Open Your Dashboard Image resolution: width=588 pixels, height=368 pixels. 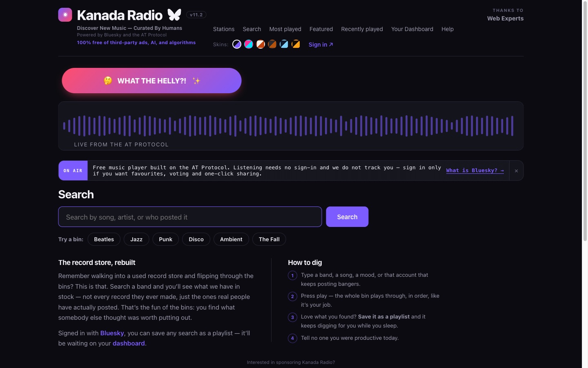tap(412, 29)
